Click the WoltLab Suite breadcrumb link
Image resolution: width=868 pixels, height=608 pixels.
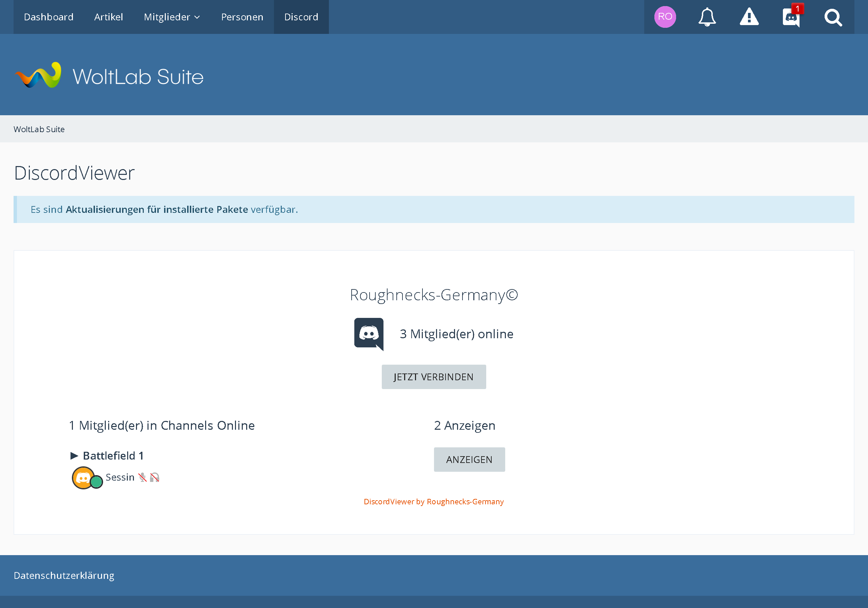point(39,129)
